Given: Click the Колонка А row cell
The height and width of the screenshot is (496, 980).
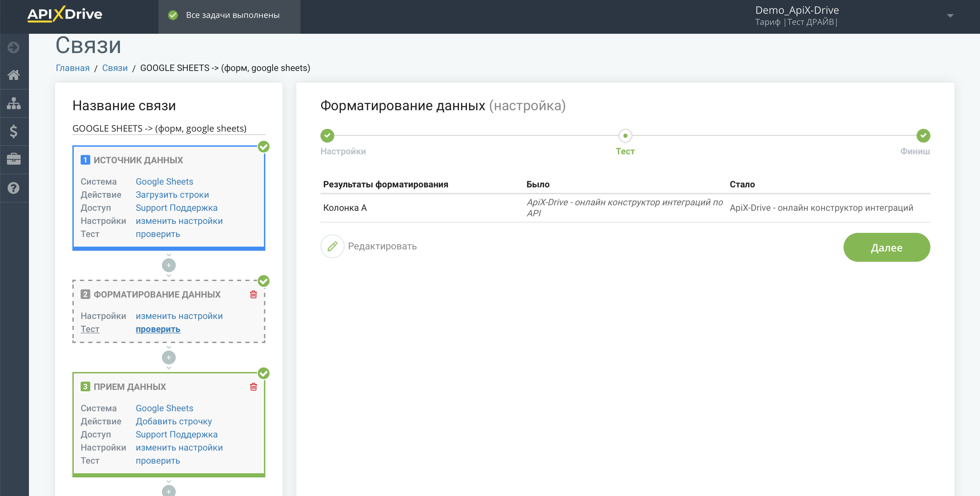Looking at the screenshot, I should [x=345, y=208].
